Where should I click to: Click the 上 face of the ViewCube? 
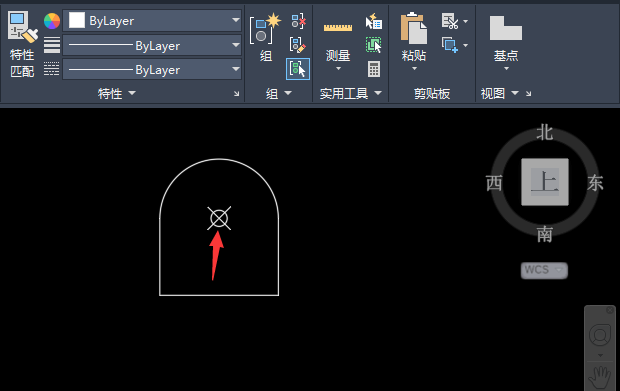coord(545,182)
